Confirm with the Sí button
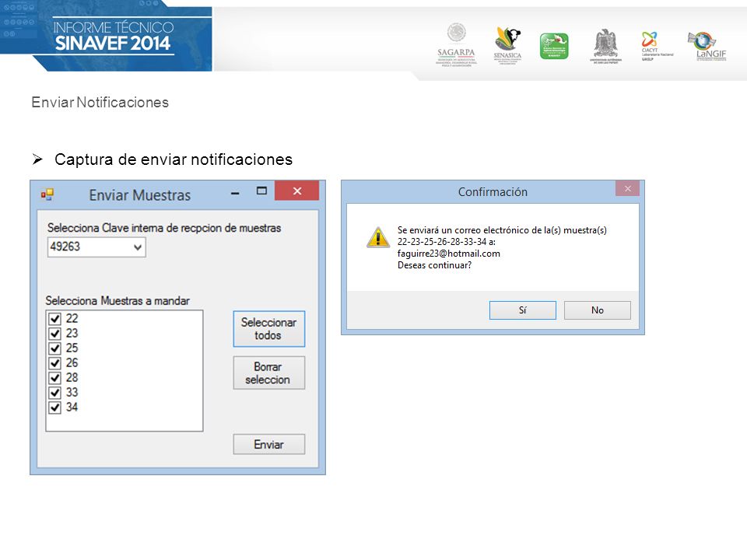747x560 pixels. [x=523, y=310]
